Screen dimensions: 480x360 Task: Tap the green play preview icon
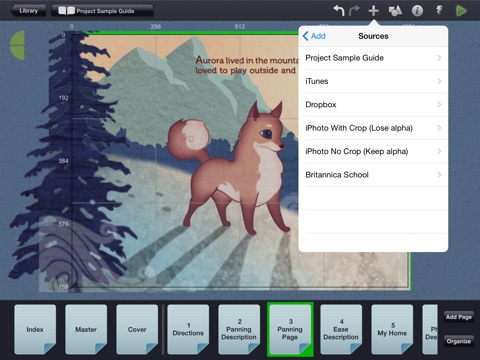pos(461,11)
